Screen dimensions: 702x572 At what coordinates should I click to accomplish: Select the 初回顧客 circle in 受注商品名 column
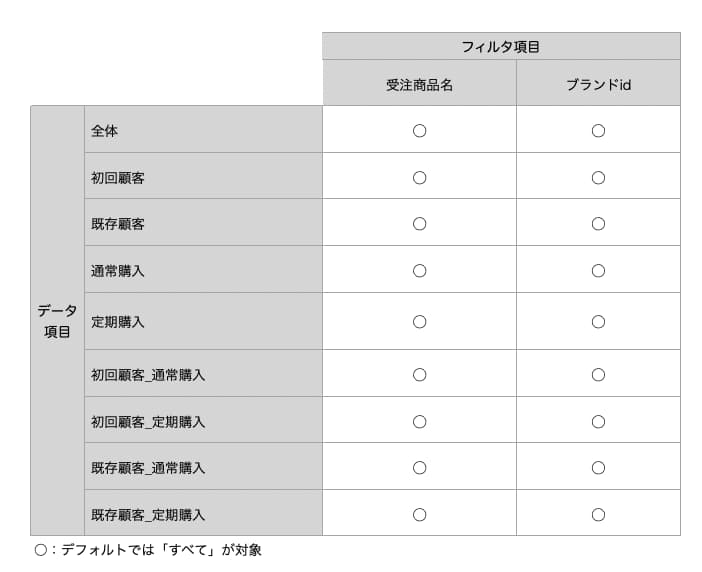point(419,178)
